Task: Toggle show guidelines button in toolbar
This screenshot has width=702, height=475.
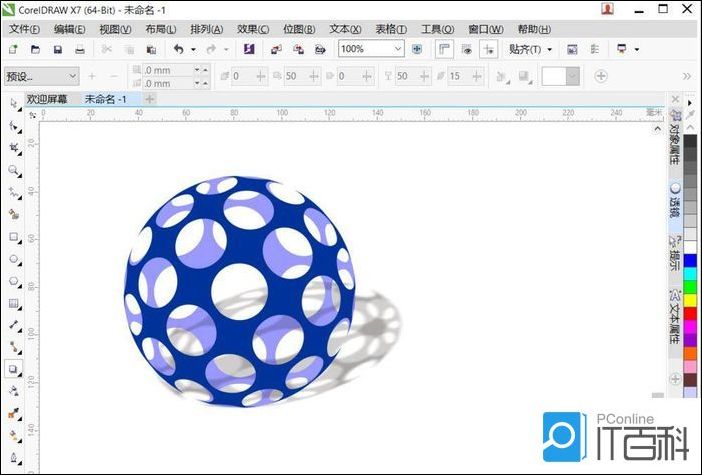Action: coord(488,49)
